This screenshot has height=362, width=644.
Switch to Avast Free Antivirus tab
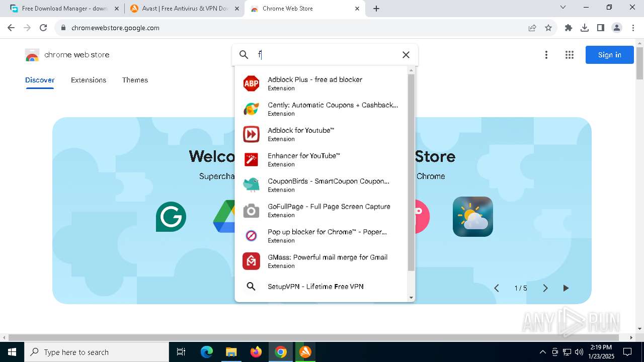pyautogui.click(x=184, y=9)
